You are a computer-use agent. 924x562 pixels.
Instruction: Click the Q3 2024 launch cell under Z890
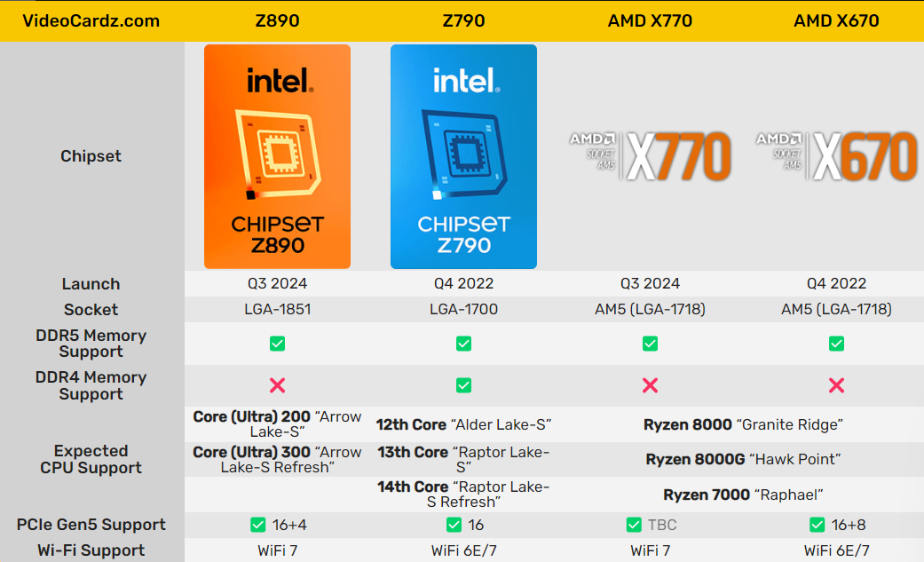tap(277, 283)
